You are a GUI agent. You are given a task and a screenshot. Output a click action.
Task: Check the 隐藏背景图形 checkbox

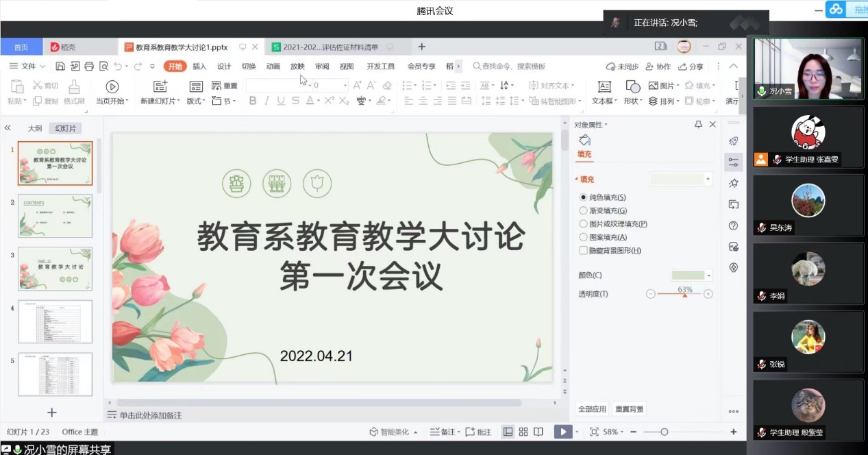[584, 251]
